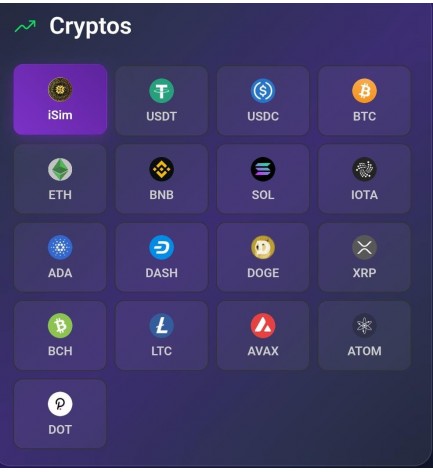Click the ATOM Cosmos icon

click(x=364, y=326)
